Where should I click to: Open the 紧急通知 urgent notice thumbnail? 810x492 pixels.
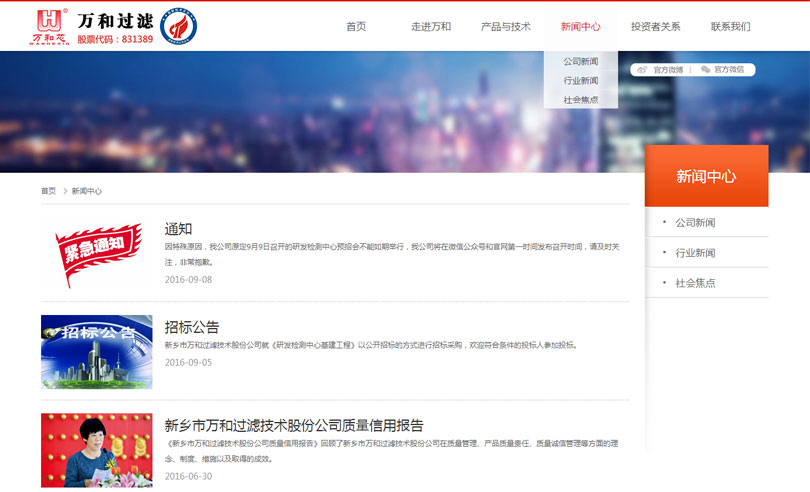click(96, 253)
